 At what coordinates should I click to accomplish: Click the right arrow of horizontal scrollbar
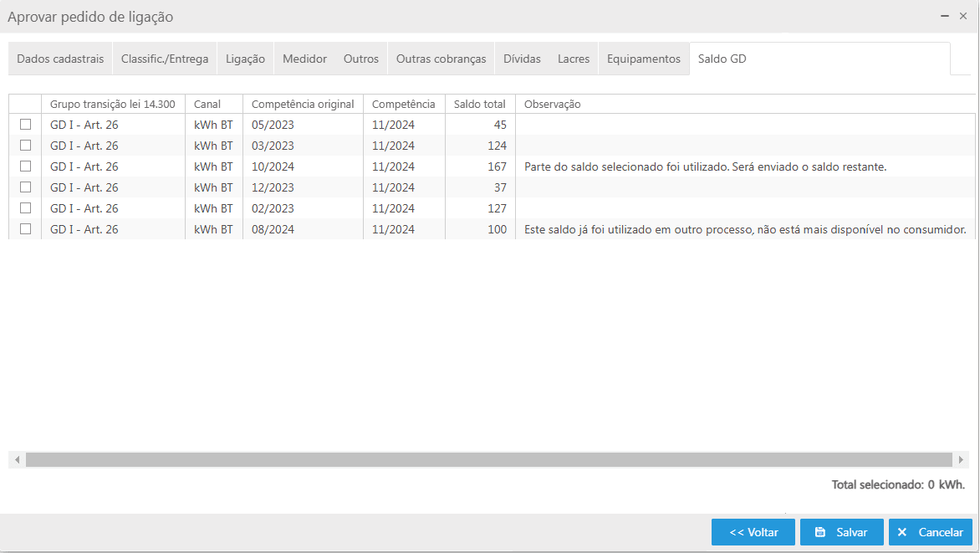(x=961, y=459)
